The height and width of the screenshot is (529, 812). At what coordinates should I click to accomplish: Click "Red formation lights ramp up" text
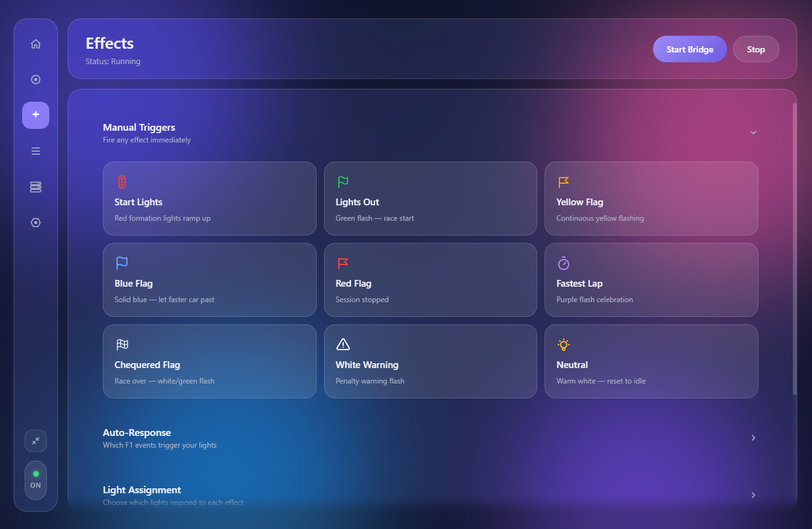163,218
